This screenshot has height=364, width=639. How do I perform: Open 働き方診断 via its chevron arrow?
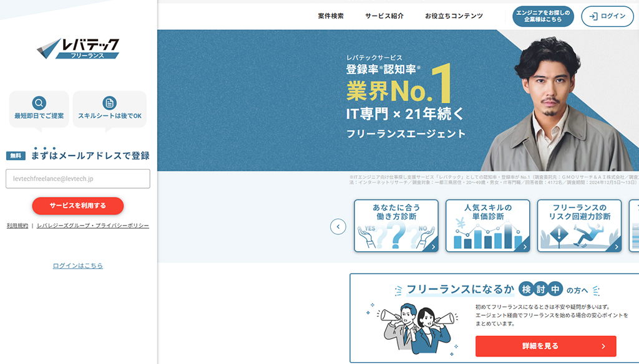click(x=434, y=246)
